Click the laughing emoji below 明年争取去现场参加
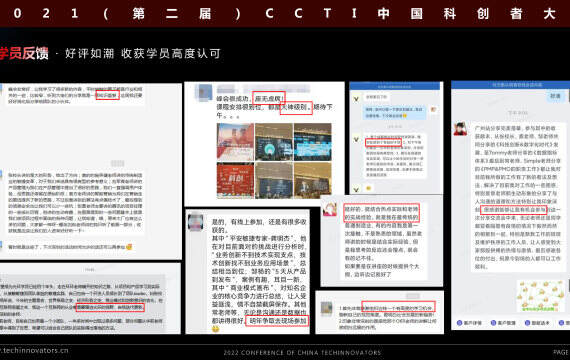Viewport: 570px width, 360px height. pos(216,329)
